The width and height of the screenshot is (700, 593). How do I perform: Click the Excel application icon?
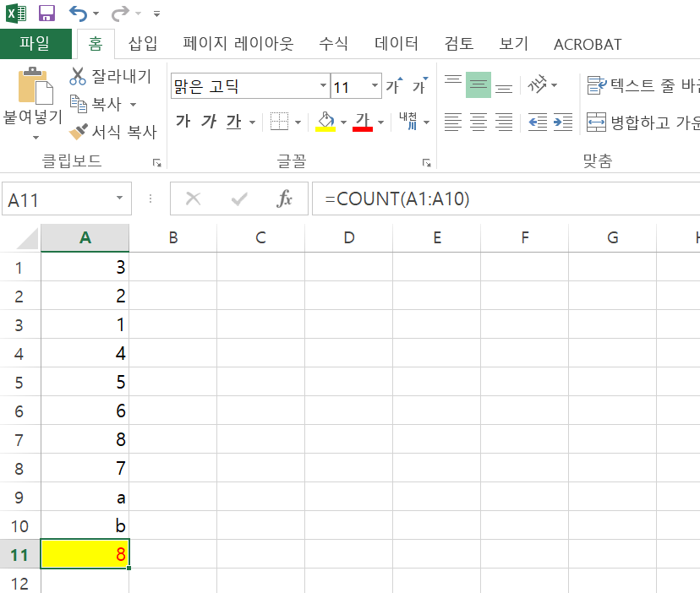pyautogui.click(x=16, y=13)
